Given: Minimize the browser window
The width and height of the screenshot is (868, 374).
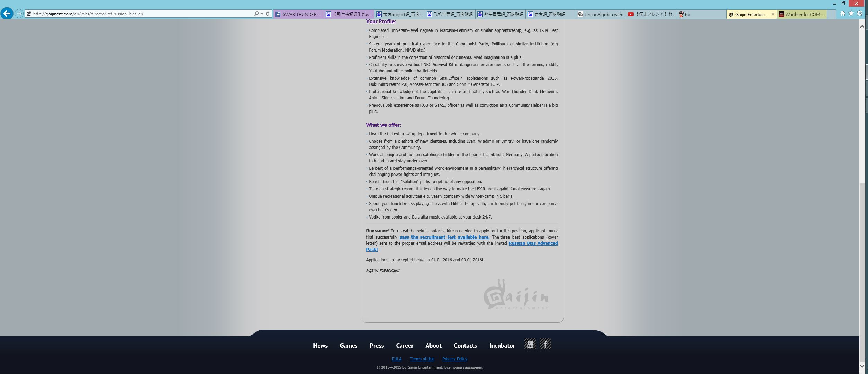Looking at the screenshot, I should pyautogui.click(x=834, y=3).
